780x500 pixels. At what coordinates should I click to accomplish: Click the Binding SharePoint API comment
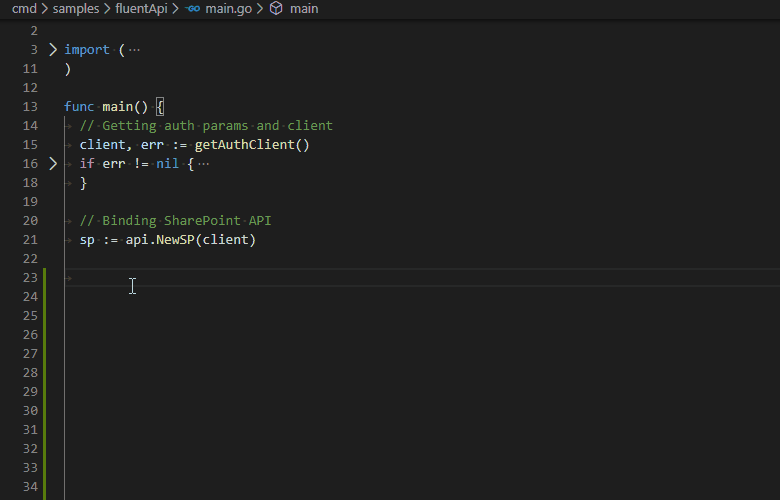[x=176, y=220]
